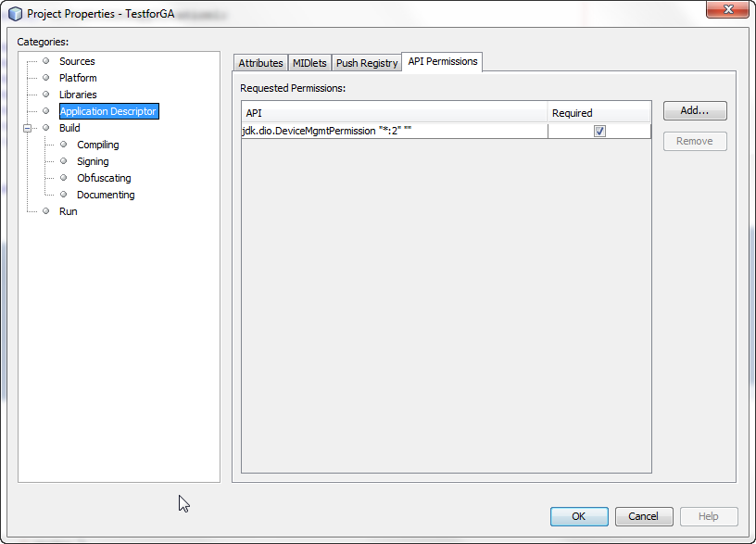Viewport: 756px width, 544px height.
Task: Uncheck Required for jdk.dio.DeviceMgmtPermission
Action: coord(599,132)
